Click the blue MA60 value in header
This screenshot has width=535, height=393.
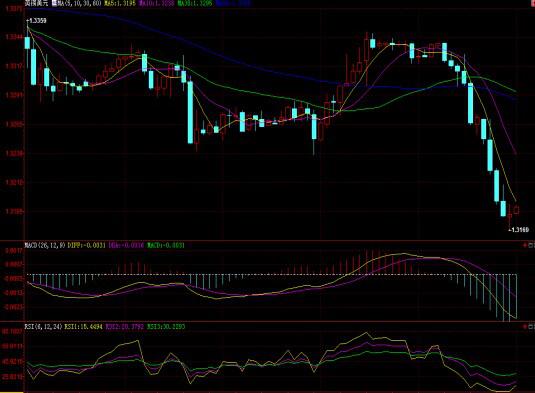[x=233, y=3]
